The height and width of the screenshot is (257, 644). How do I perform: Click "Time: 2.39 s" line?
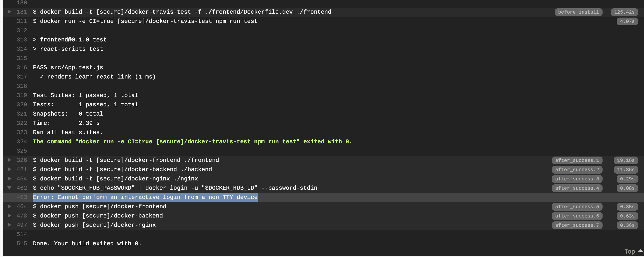[66, 123]
